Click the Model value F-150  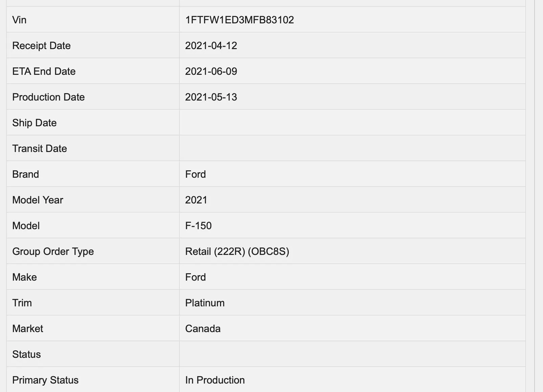pyautogui.click(x=198, y=226)
